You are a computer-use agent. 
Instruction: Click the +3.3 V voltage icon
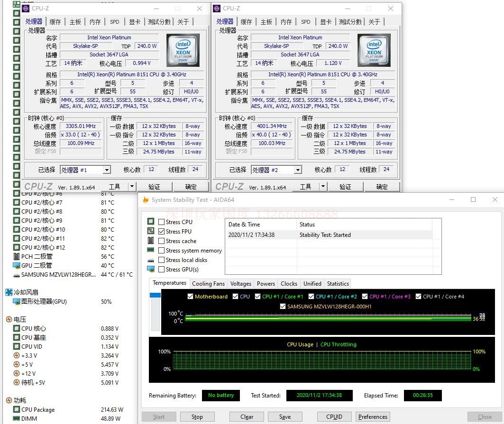[x=17, y=355]
